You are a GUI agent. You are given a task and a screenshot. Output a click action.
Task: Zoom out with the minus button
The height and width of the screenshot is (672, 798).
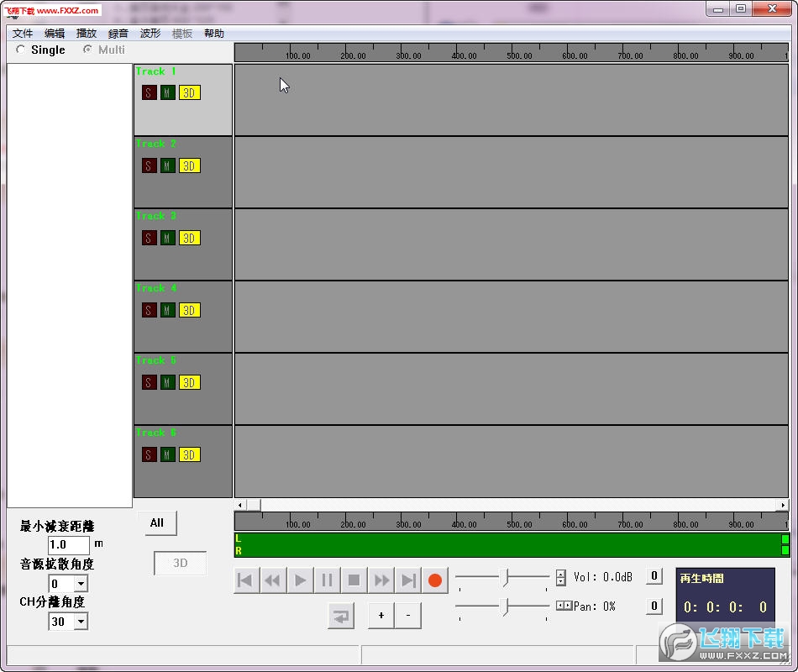408,616
